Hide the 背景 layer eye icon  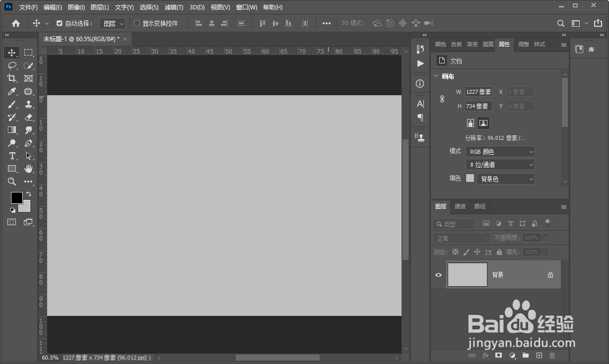pos(438,275)
